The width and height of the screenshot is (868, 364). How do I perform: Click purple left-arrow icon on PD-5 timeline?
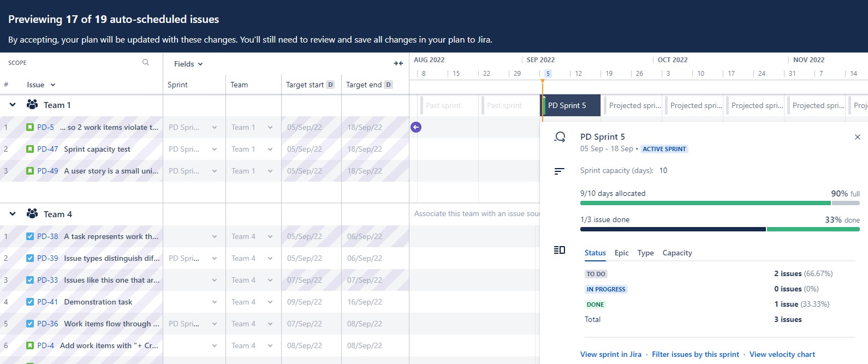click(416, 127)
